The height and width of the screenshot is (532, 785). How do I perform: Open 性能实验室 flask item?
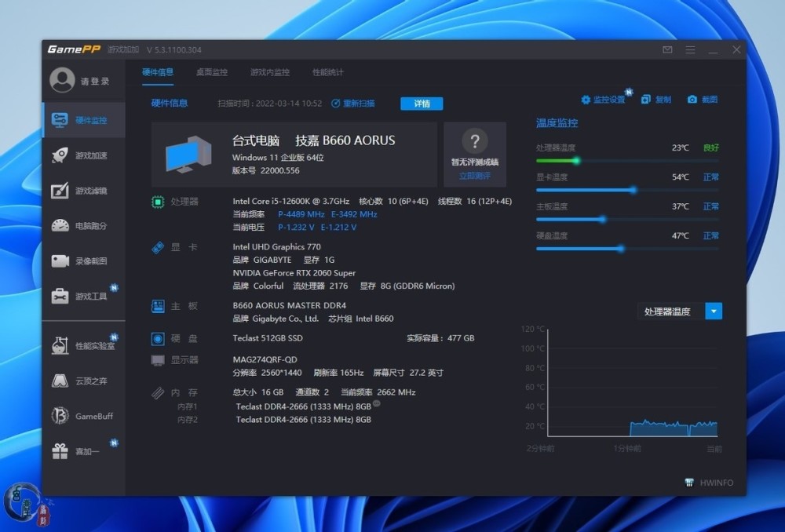tap(84, 346)
